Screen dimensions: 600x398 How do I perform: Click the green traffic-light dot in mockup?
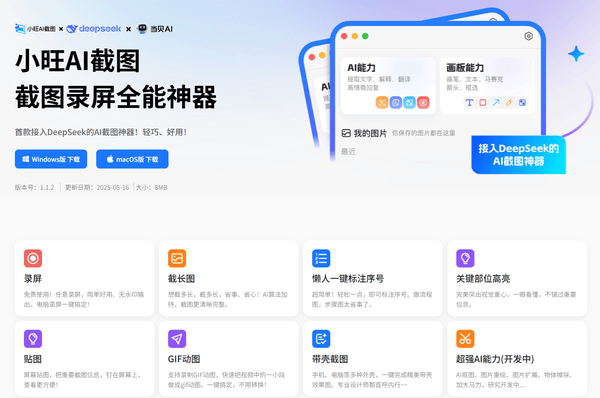pyautogui.click(x=365, y=36)
